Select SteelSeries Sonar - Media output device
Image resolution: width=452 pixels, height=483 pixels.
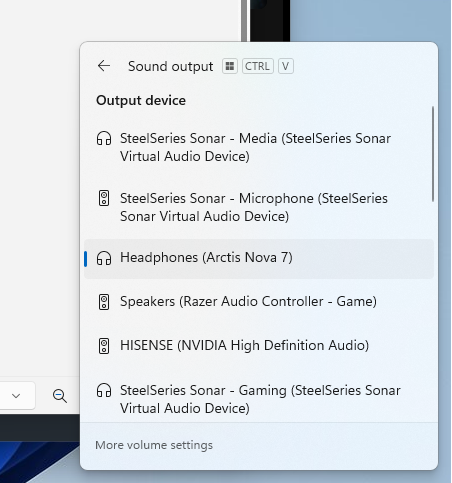tap(259, 147)
